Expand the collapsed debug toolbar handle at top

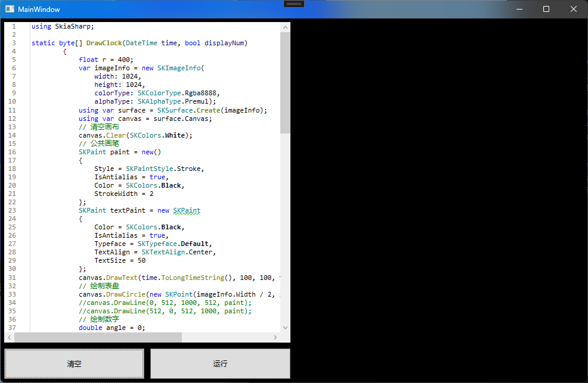[294, 4]
